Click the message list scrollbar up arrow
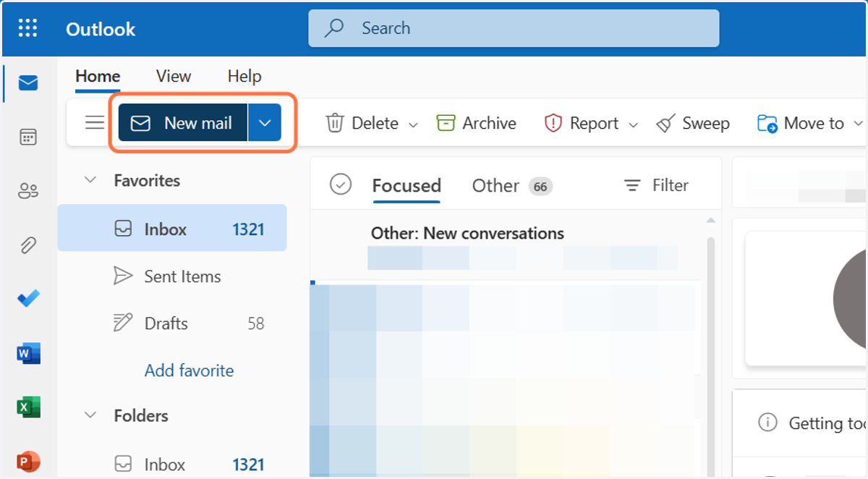Screen dimensions: 868x479 pyautogui.click(x=710, y=219)
